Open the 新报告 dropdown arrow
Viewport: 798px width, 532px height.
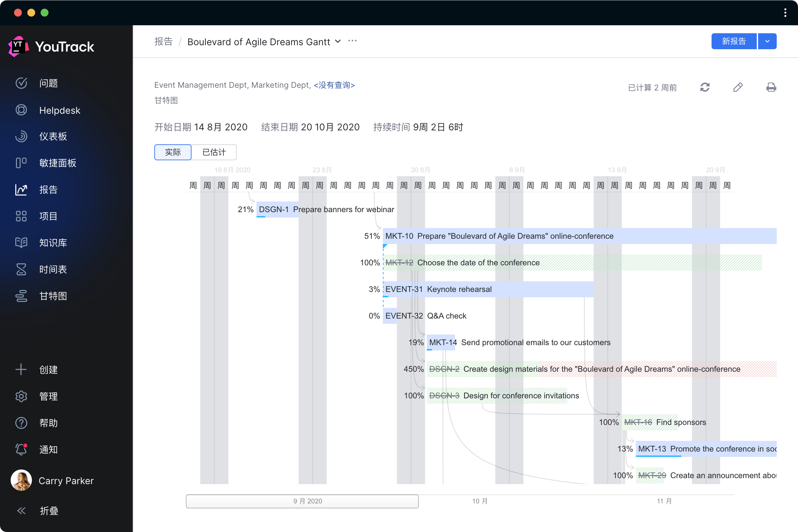point(769,42)
